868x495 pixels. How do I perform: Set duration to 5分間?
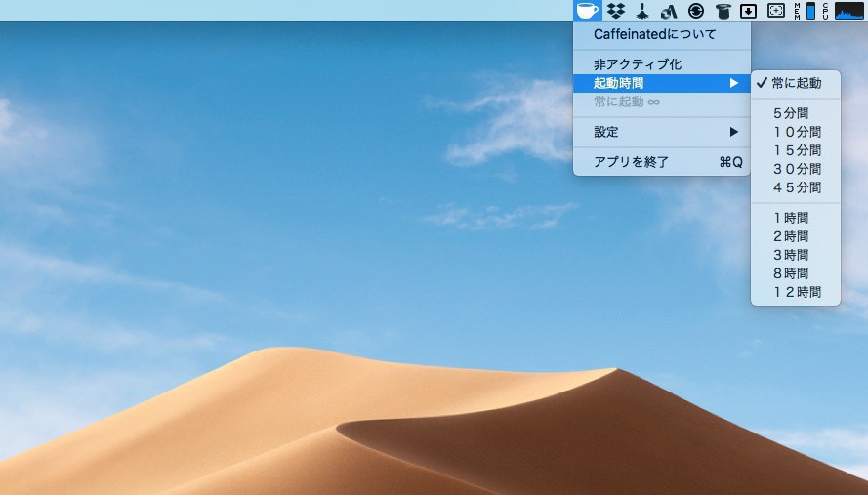coord(796,113)
